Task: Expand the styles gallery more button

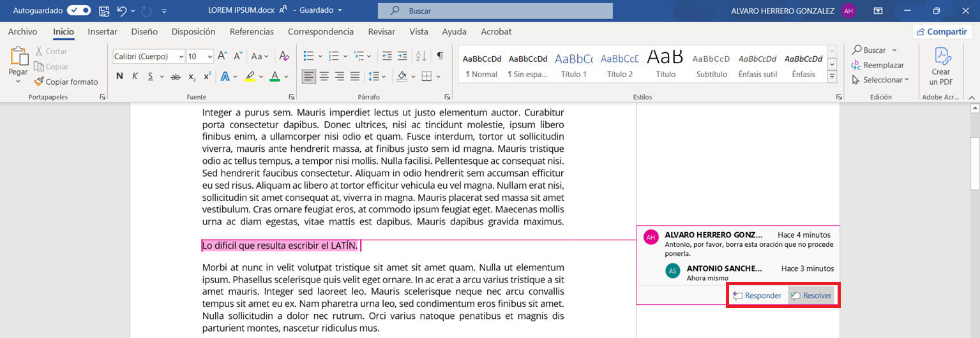Action: tap(832, 77)
